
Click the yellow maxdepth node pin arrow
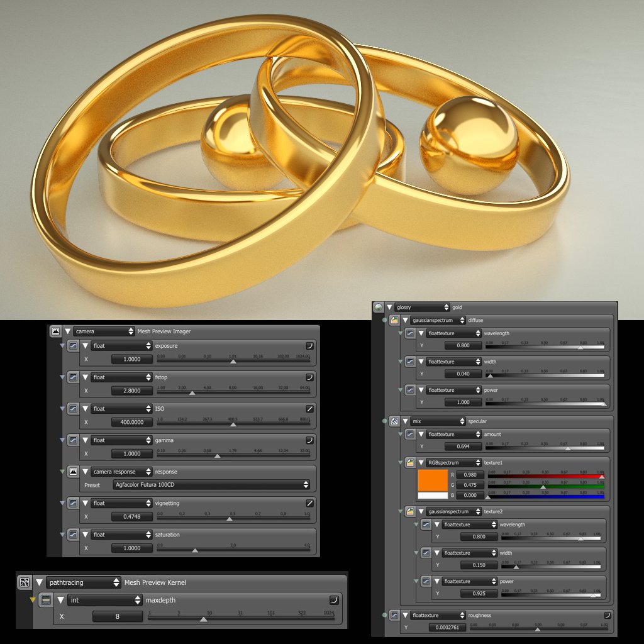pos(33,600)
